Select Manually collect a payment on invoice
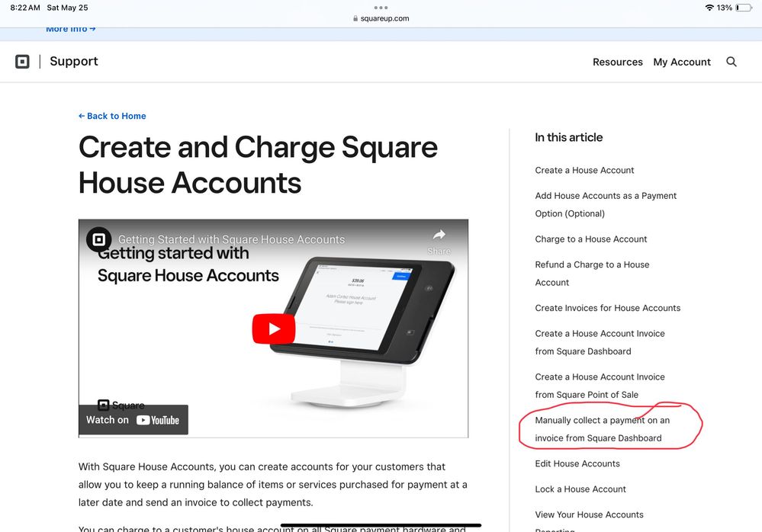This screenshot has width=762, height=532. 602,429
